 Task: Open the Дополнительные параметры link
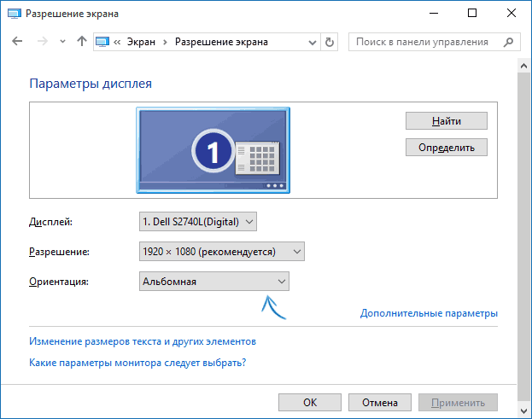pos(429,313)
